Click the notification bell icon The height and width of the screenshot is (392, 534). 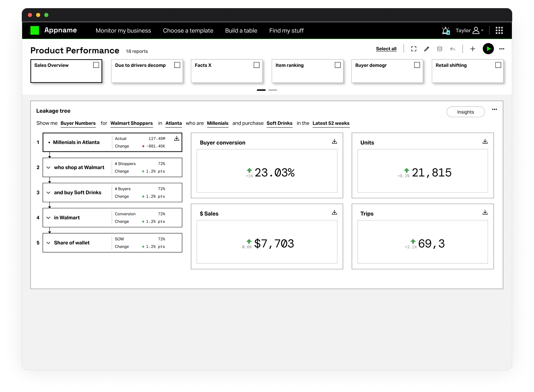tap(445, 31)
